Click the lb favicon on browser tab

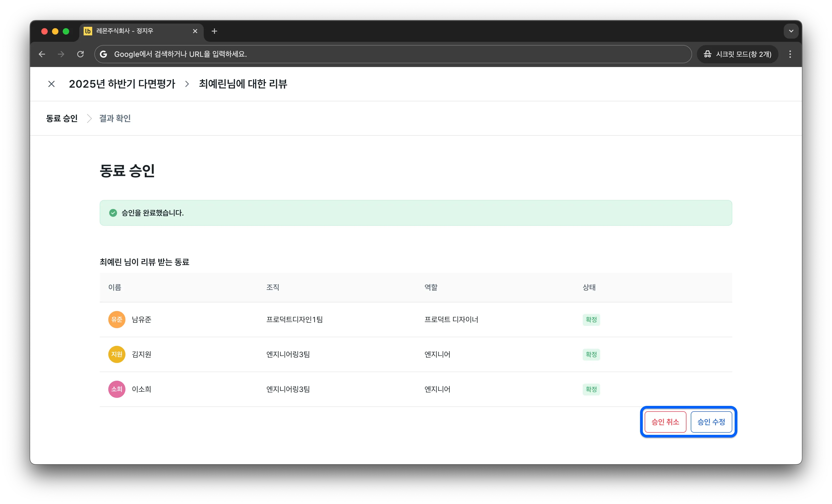coord(88,31)
